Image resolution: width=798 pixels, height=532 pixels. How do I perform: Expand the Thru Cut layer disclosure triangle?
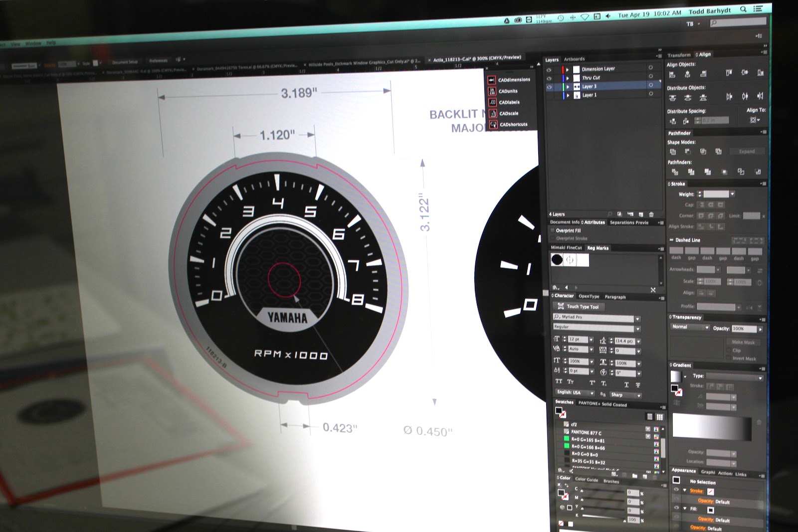tap(568, 78)
